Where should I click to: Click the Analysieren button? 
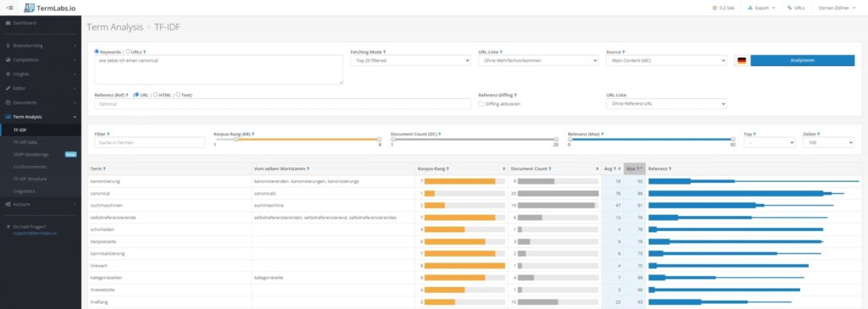pyautogui.click(x=803, y=60)
